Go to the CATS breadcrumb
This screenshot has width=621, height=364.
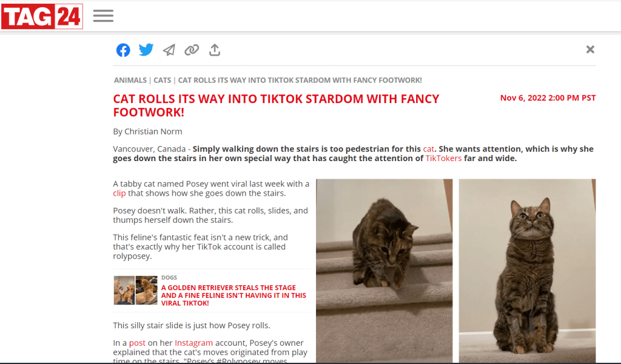click(163, 81)
